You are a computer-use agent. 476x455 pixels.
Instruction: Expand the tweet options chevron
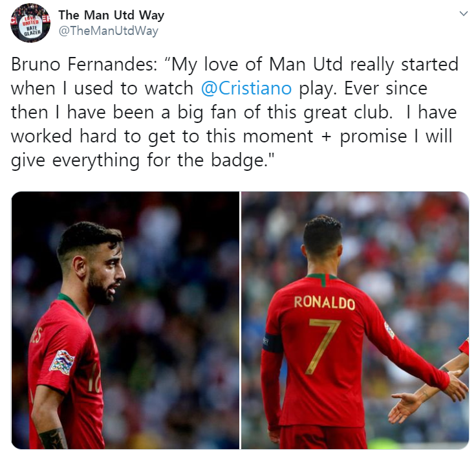click(x=463, y=14)
